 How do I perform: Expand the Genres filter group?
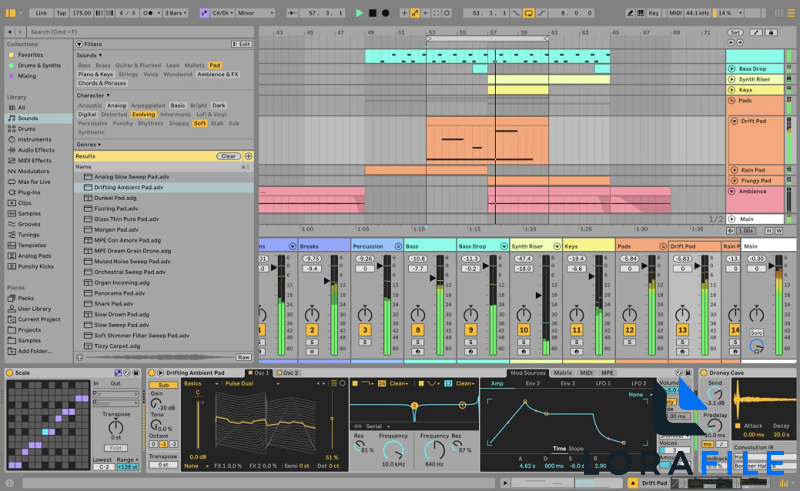[x=88, y=144]
